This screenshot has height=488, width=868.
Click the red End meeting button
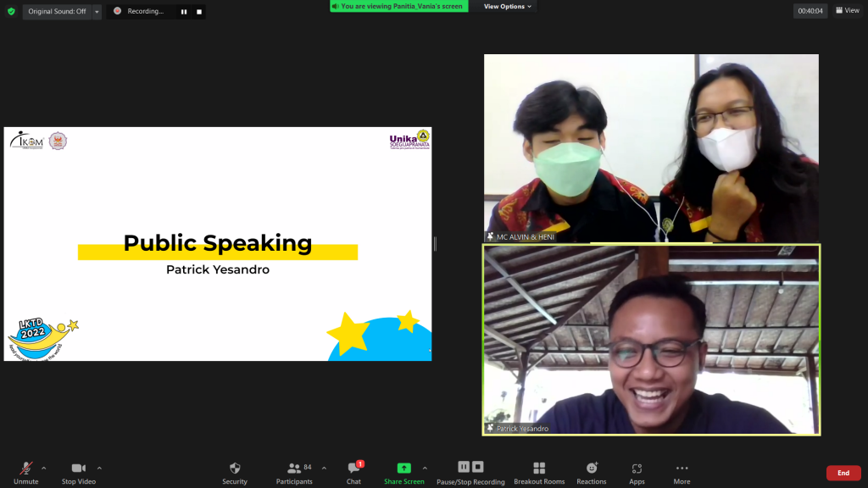(843, 473)
